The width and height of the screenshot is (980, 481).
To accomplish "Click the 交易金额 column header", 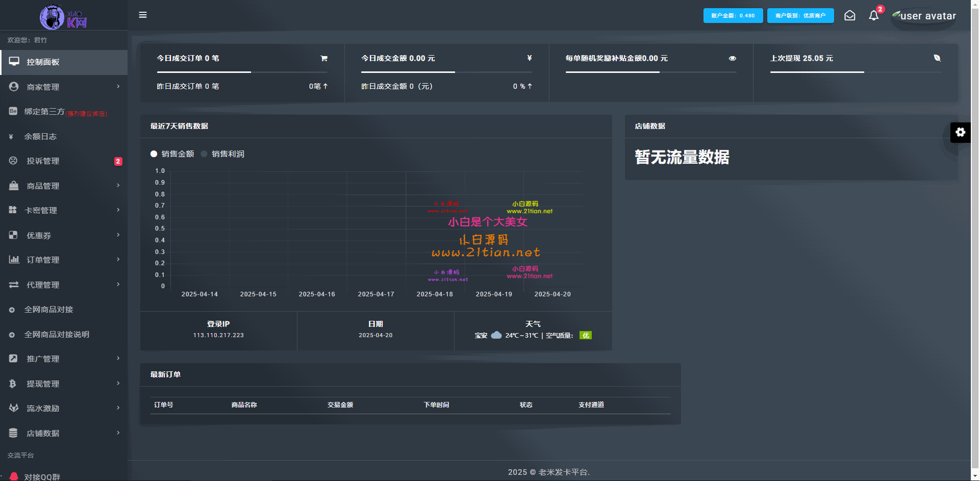I will point(340,404).
